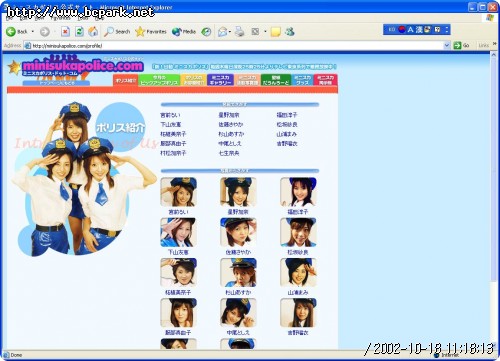500x361 pixels.
Task: Click the vertical scrollbar up arrow
Action: pyautogui.click(x=494, y=55)
